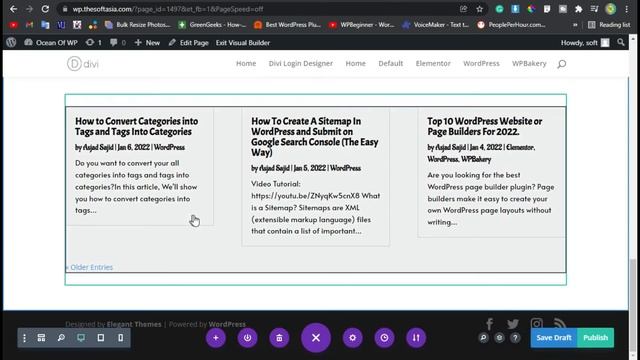The image size is (640, 360).
Task: Switch to wireframe view in Divi toolbar
Action: pyautogui.click(x=41, y=338)
